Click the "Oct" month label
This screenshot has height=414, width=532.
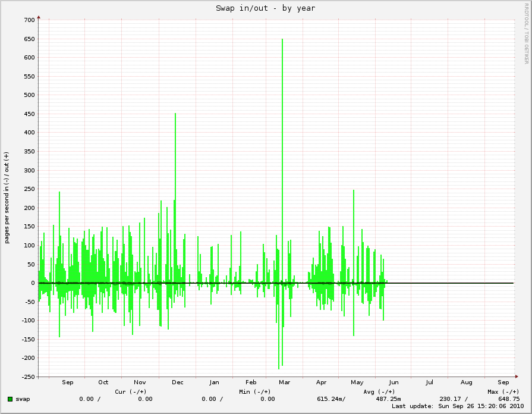[x=103, y=382]
